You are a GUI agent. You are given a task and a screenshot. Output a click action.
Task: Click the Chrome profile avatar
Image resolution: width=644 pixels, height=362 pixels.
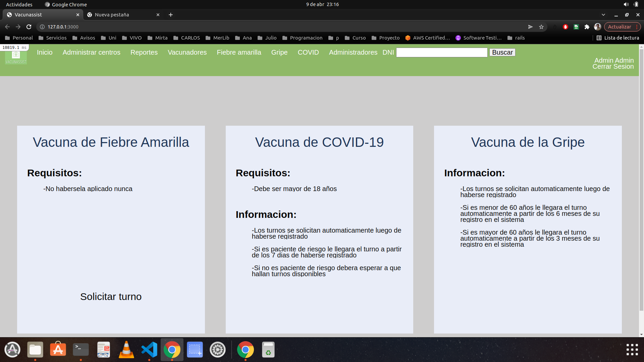(598, 27)
